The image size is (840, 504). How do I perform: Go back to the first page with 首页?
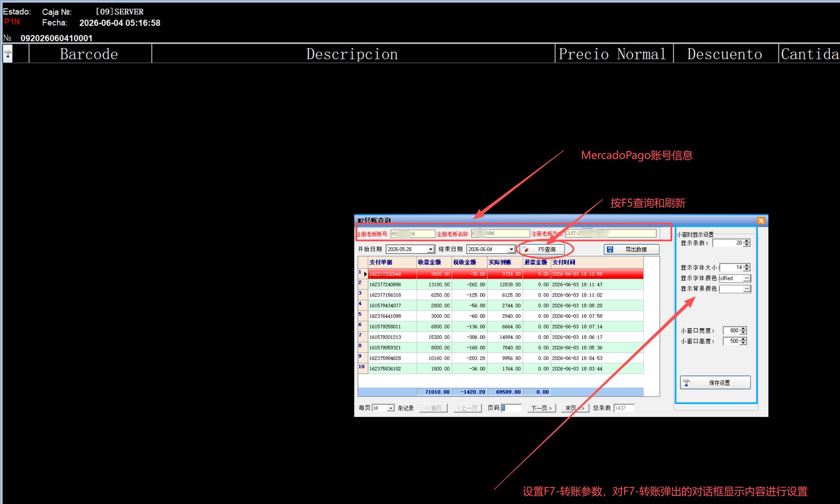[x=433, y=408]
